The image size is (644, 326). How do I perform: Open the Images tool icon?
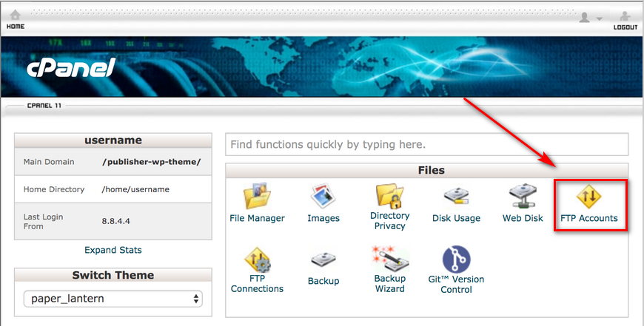(x=323, y=196)
